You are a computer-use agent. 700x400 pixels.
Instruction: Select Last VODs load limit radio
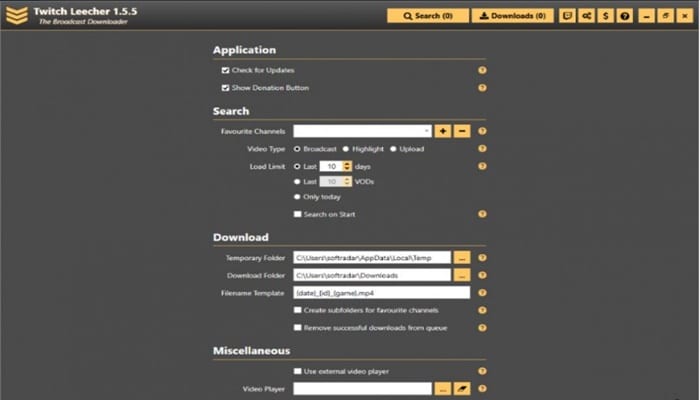click(x=297, y=181)
